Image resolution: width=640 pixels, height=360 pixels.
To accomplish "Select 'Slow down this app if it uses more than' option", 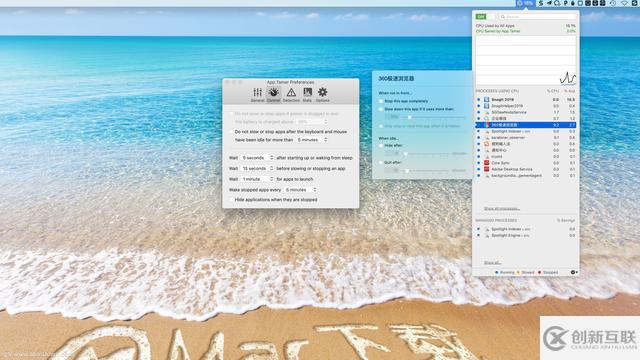I will coord(381,109).
